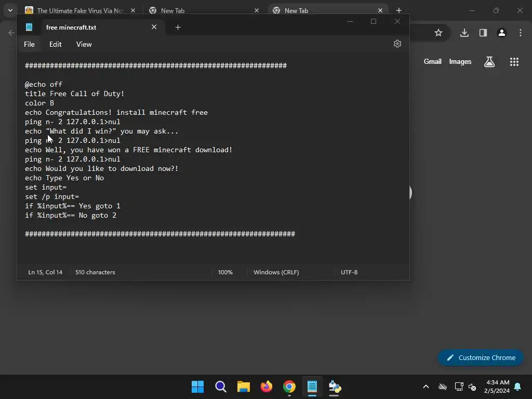The height and width of the screenshot is (399, 532).
Task: Open Chrome three-dot menu
Action: 521,33
